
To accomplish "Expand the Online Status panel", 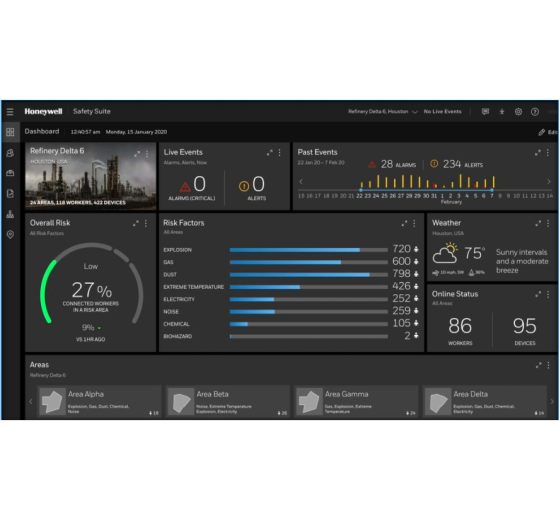I will [x=538, y=295].
